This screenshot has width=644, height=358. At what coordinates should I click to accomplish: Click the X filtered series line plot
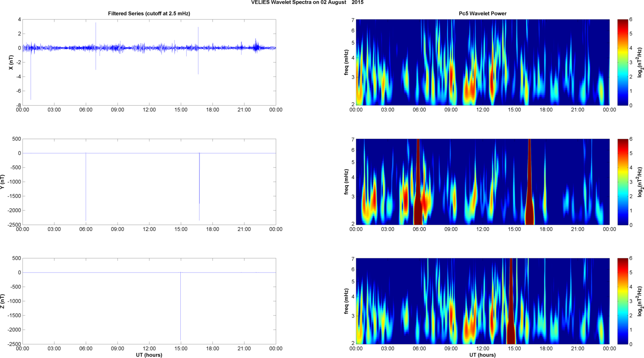[149, 62]
